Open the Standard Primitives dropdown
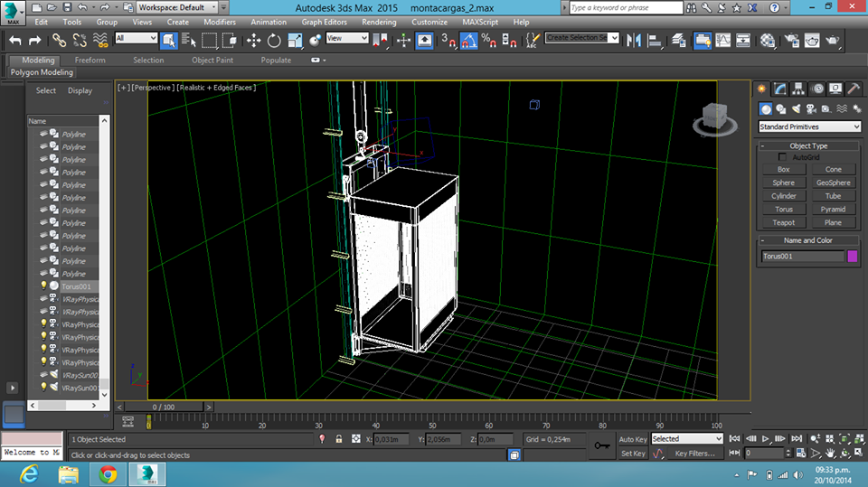868x487 pixels. tap(809, 127)
